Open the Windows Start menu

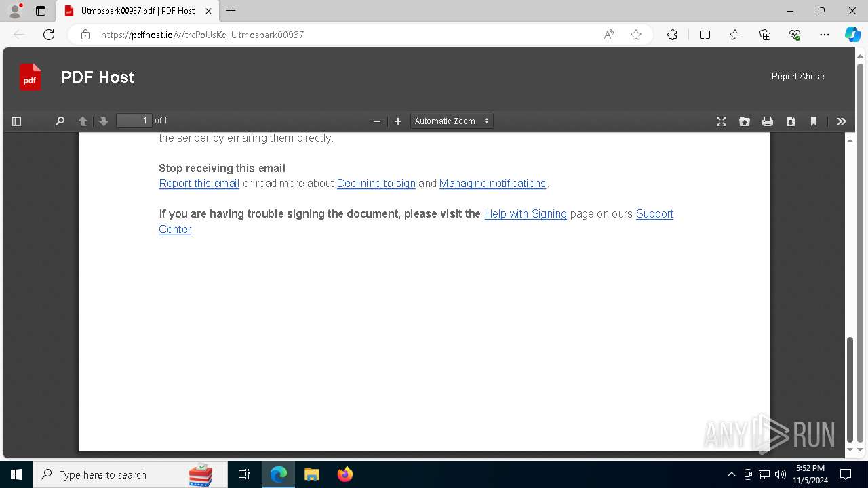[16, 474]
